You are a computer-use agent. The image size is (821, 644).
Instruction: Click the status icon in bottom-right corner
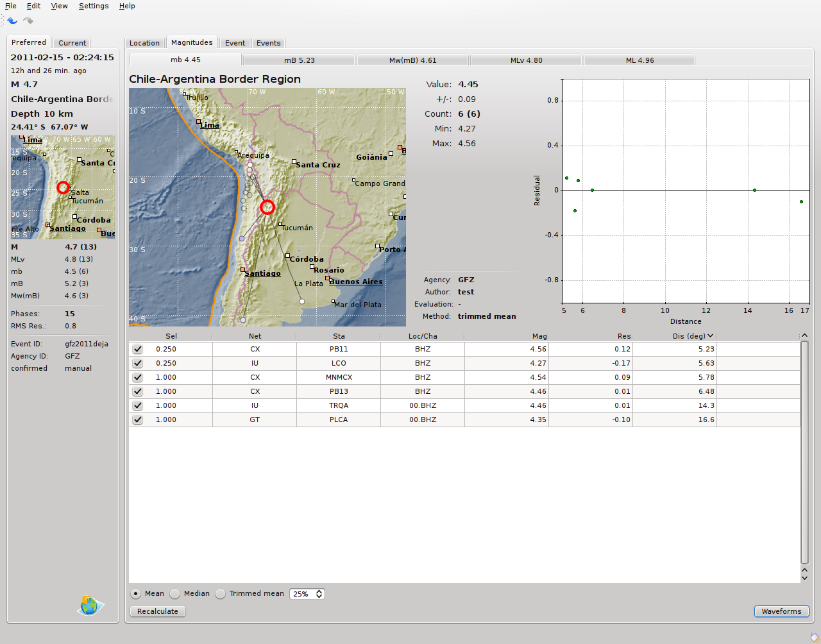pos(815,637)
